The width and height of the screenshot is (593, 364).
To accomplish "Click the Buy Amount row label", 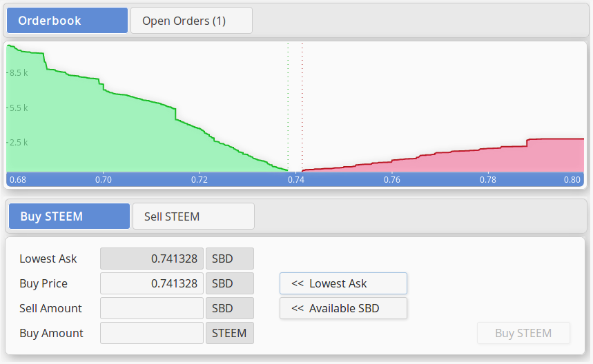I will 52,333.
